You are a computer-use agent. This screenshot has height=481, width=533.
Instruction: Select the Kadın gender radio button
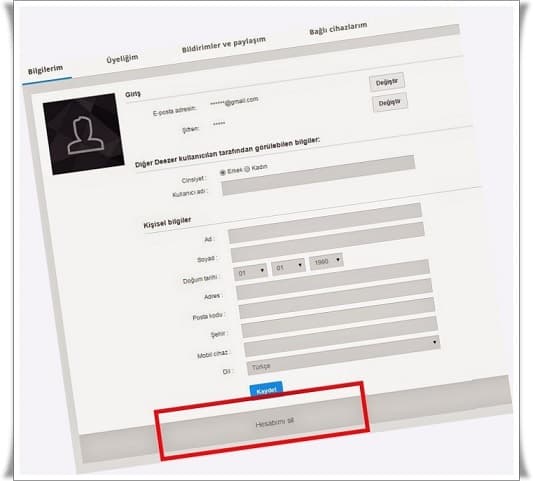247,169
